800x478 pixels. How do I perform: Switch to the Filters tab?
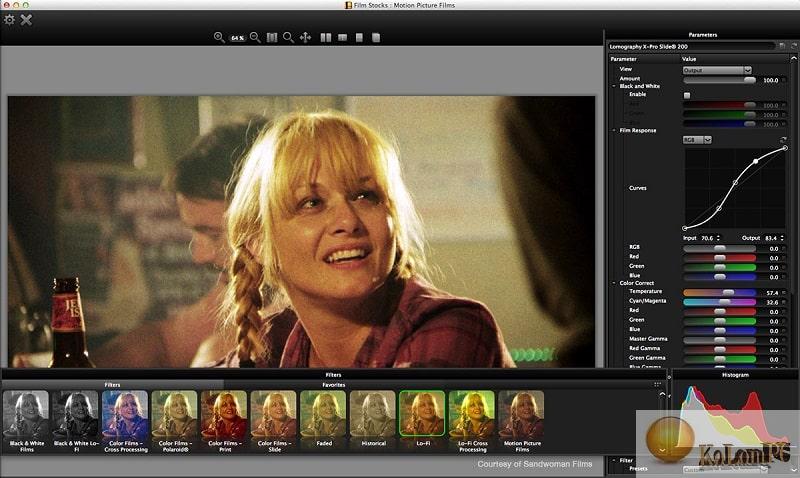pyautogui.click(x=112, y=385)
